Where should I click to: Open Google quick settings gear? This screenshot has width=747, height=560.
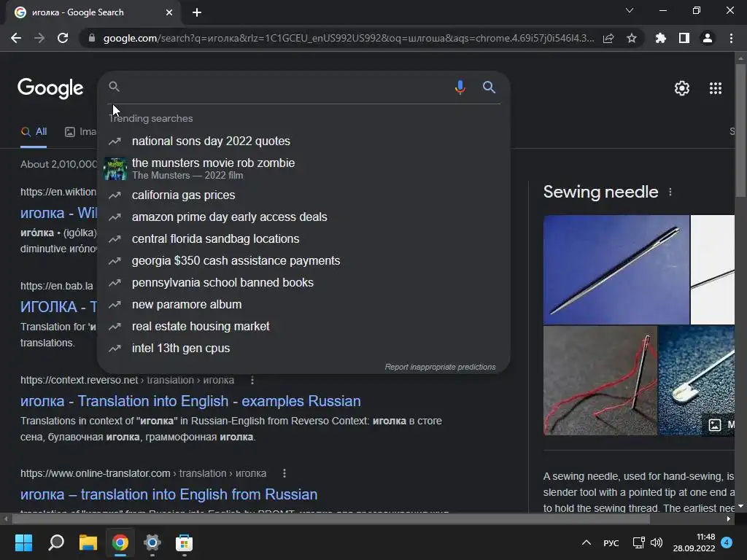[x=682, y=88]
